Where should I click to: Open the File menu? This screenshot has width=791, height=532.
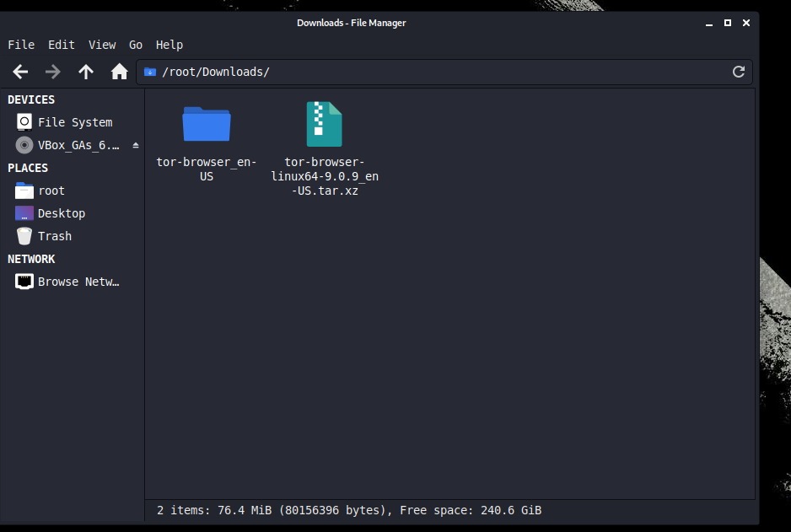pyautogui.click(x=21, y=45)
